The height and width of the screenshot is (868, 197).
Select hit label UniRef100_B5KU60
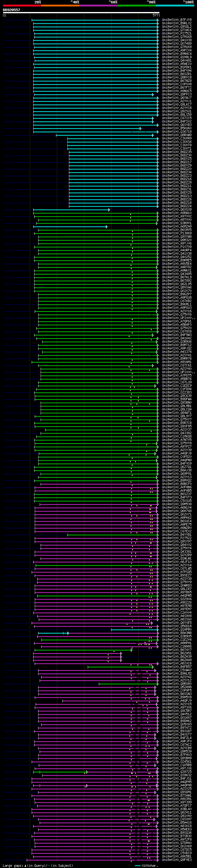(177, 128)
